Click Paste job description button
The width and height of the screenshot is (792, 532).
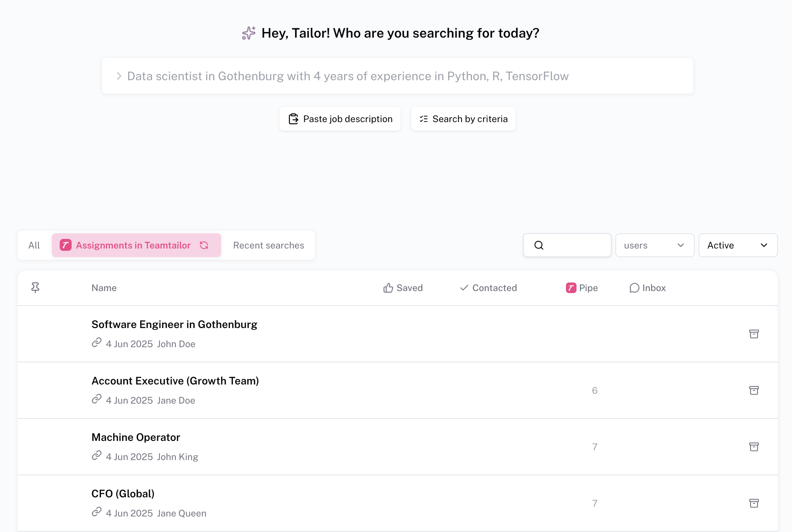click(x=340, y=119)
